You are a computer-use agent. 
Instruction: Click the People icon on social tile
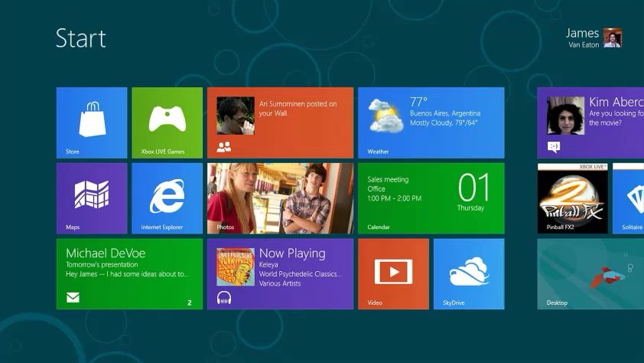[x=224, y=147]
